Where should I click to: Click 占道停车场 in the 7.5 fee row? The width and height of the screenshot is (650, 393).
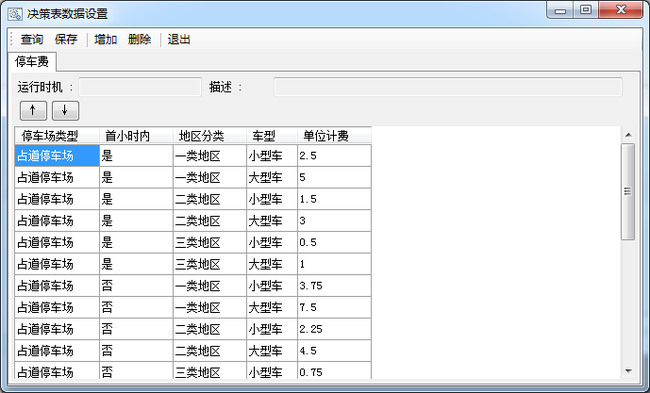(57, 307)
